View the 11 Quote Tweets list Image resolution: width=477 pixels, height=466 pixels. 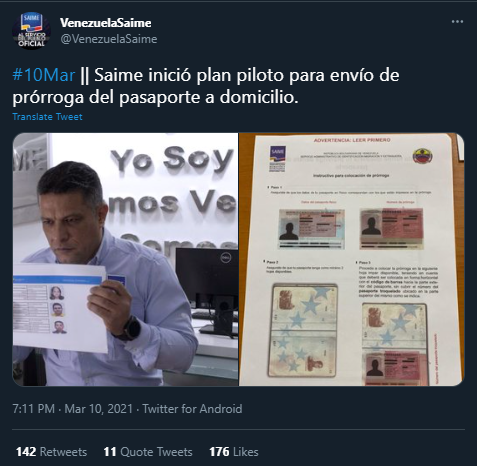(148, 452)
